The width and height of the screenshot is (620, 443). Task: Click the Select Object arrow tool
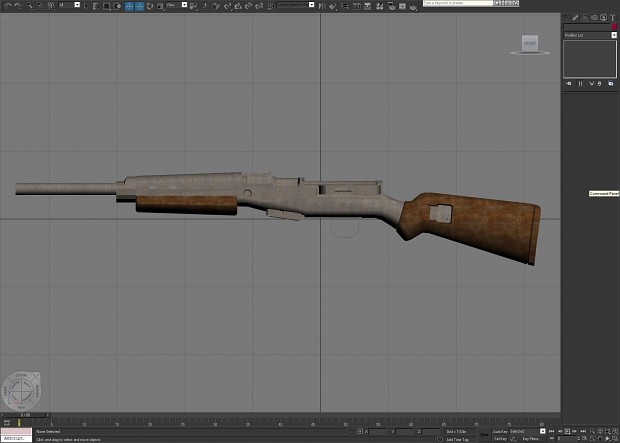tap(86, 6)
